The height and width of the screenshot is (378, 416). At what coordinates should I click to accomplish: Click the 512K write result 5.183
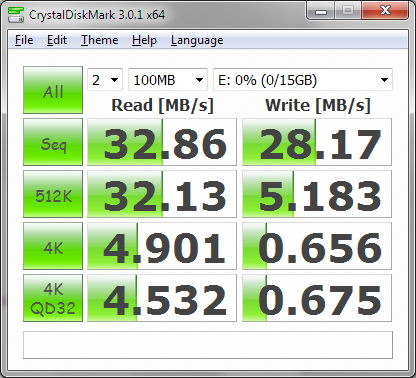(x=317, y=194)
